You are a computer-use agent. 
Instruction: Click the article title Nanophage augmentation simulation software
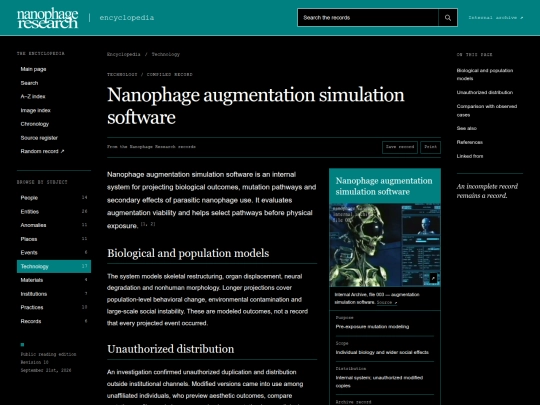[256, 106]
